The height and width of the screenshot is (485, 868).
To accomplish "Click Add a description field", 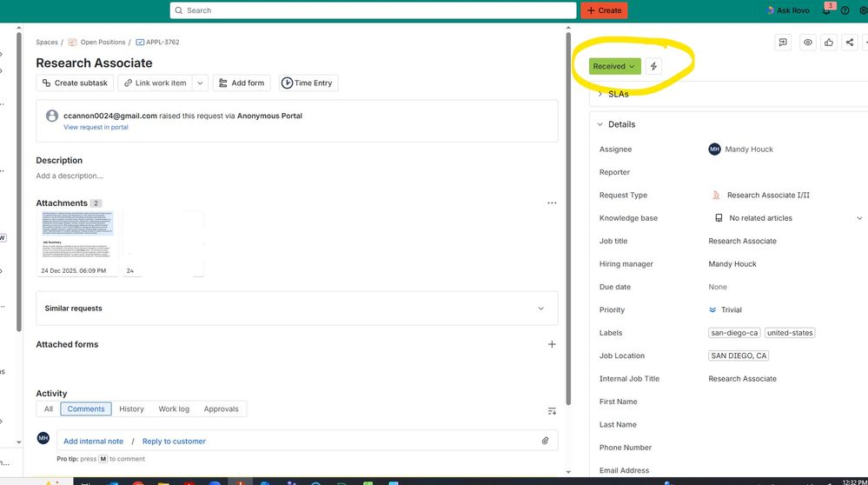I will 70,176.
